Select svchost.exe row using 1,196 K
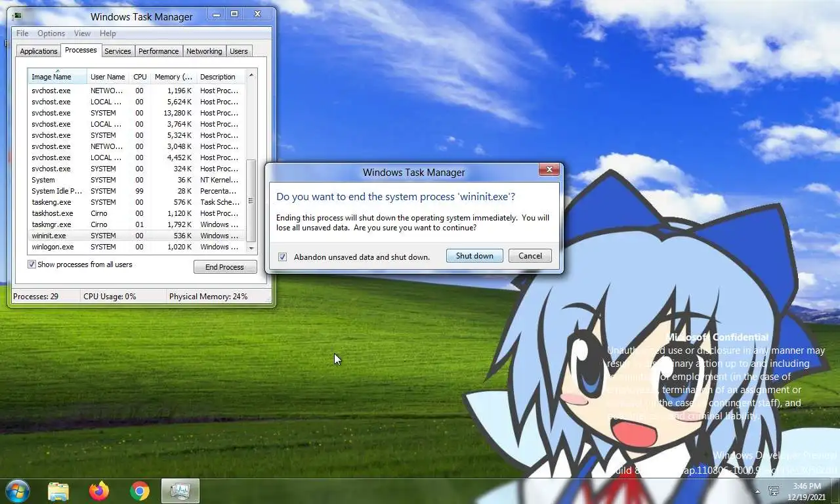Viewport: 840px width, 504px height. tap(136, 91)
